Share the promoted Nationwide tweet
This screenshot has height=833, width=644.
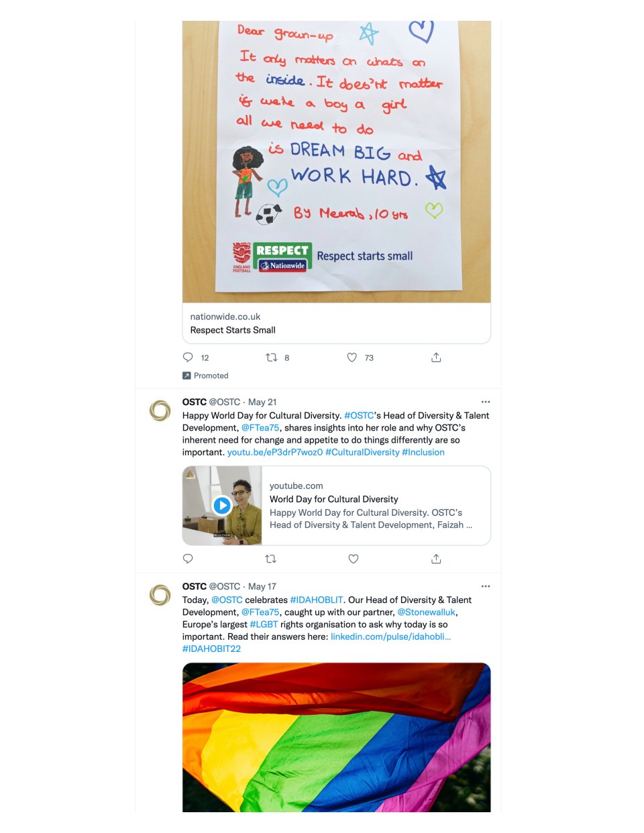[436, 357]
